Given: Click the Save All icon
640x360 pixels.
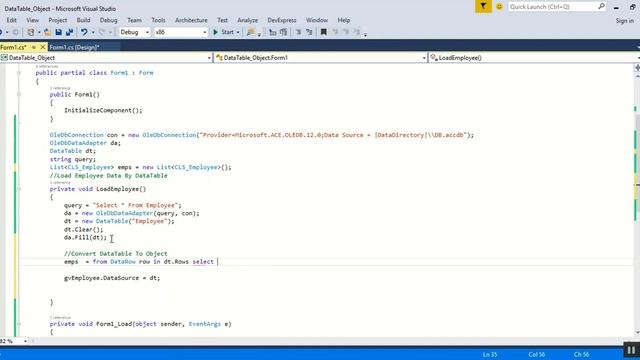Looking at the screenshot, I should (x=69, y=32).
